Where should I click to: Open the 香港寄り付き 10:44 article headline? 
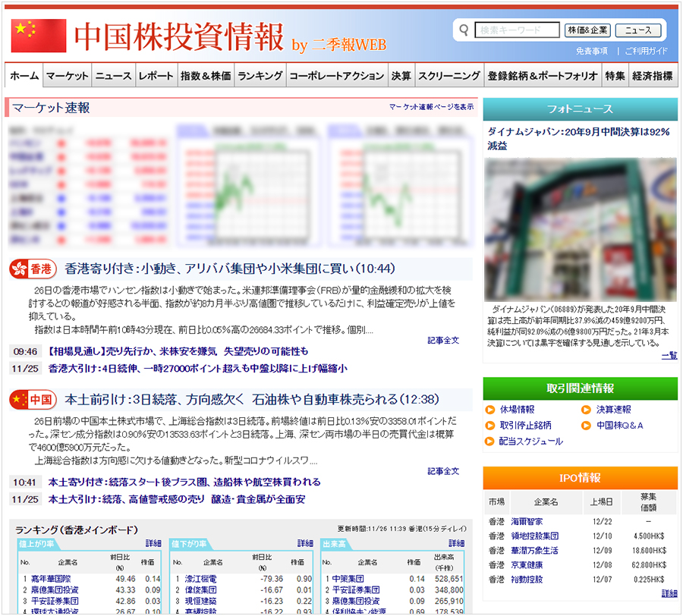(x=230, y=269)
